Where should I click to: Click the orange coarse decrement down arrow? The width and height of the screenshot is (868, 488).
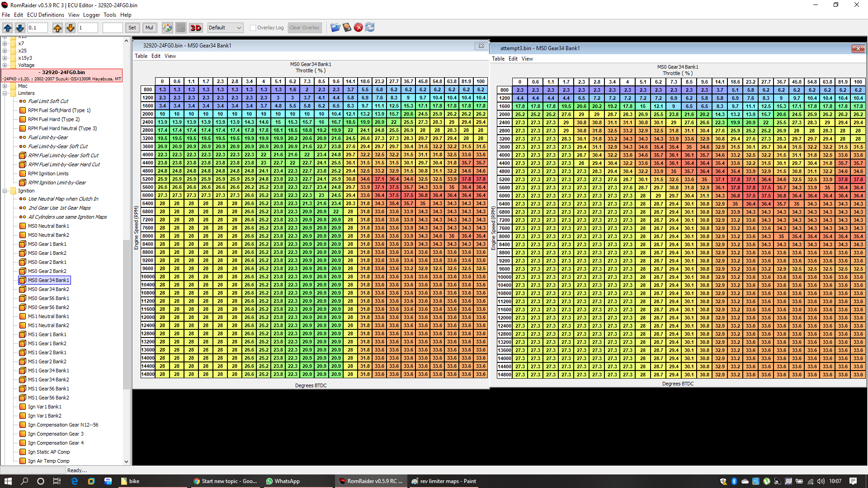(70, 28)
